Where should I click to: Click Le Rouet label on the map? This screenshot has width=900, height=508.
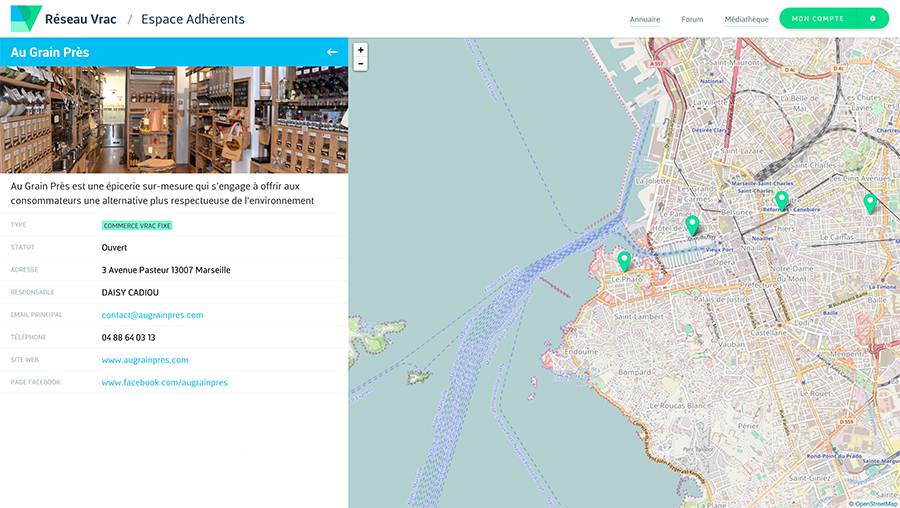[816, 393]
